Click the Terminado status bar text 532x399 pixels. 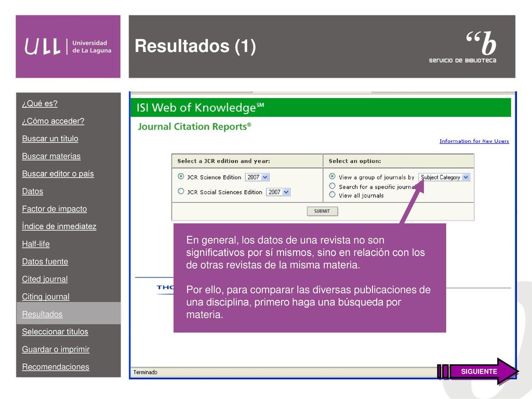145,372
